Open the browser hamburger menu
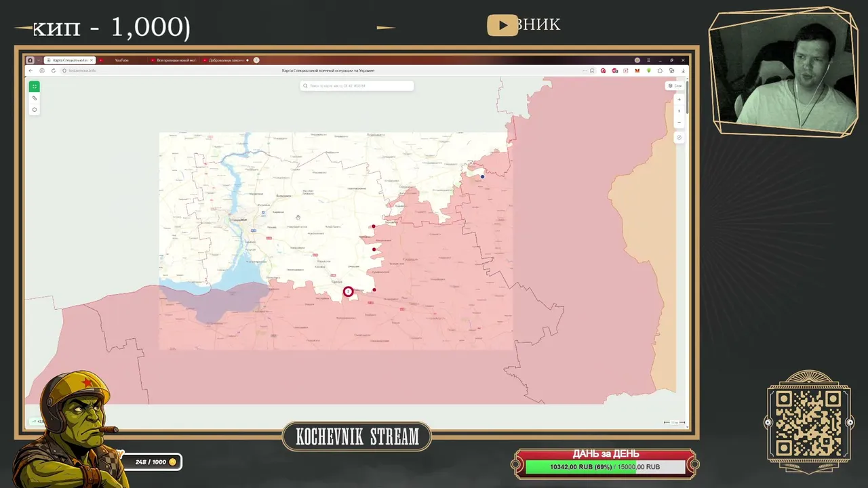The width and height of the screenshot is (868, 488). click(x=648, y=60)
